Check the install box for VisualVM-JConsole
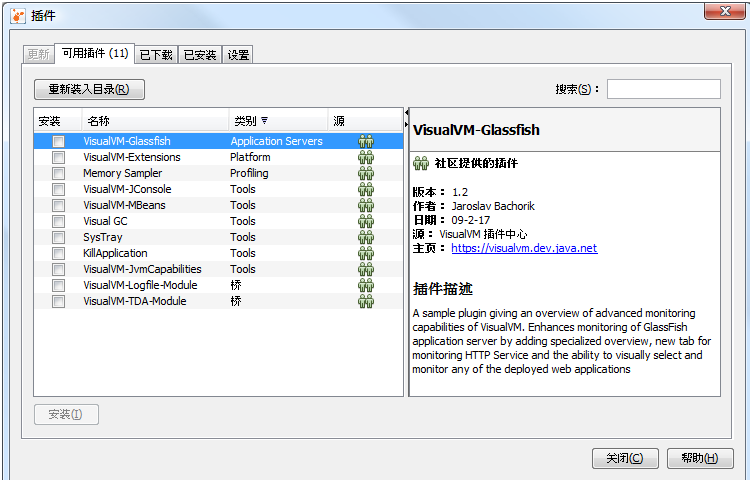 pos(58,189)
